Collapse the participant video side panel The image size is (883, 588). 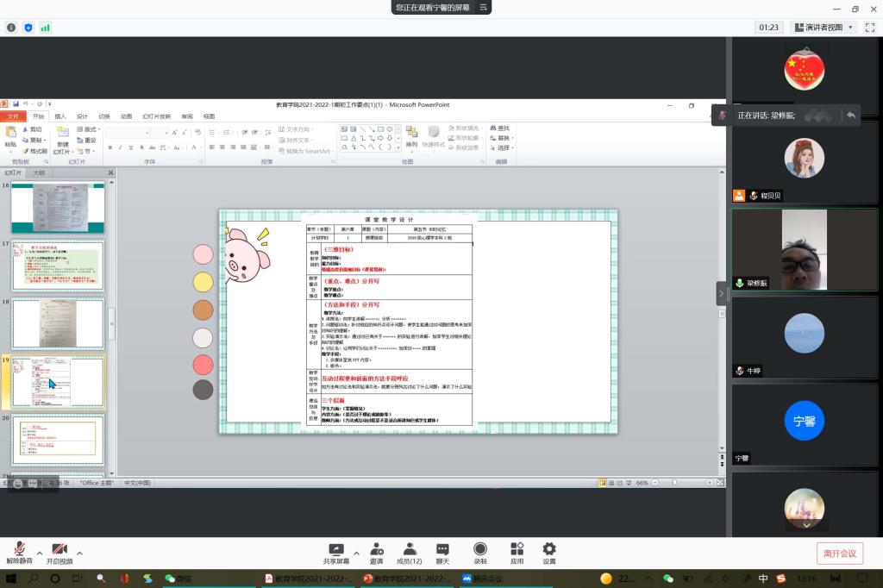coord(721,293)
